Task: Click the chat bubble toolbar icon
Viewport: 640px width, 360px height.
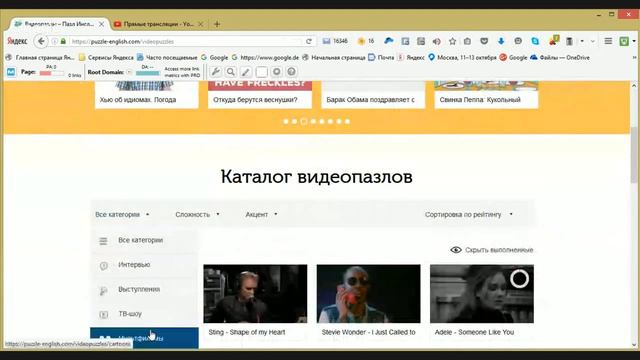Action: [518, 41]
